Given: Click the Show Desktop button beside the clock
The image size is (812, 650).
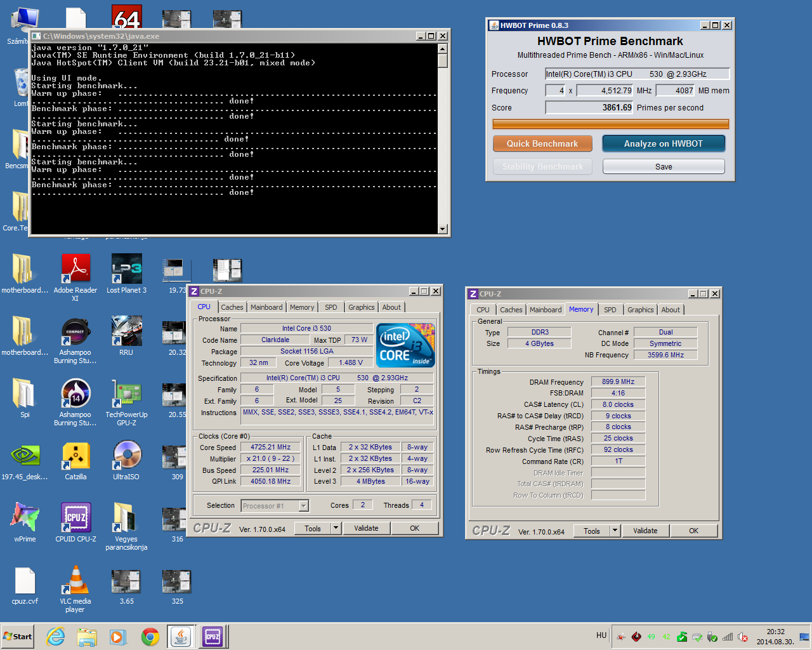Looking at the screenshot, I should tap(804, 637).
